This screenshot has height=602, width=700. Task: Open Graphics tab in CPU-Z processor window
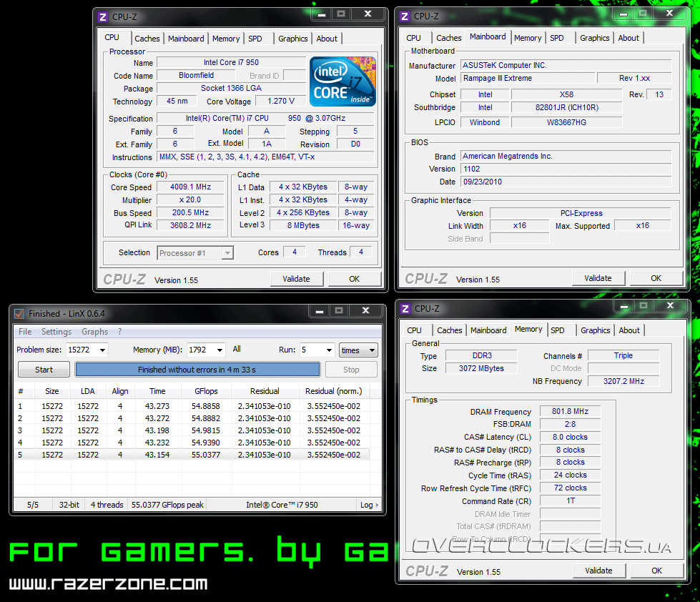(x=293, y=39)
